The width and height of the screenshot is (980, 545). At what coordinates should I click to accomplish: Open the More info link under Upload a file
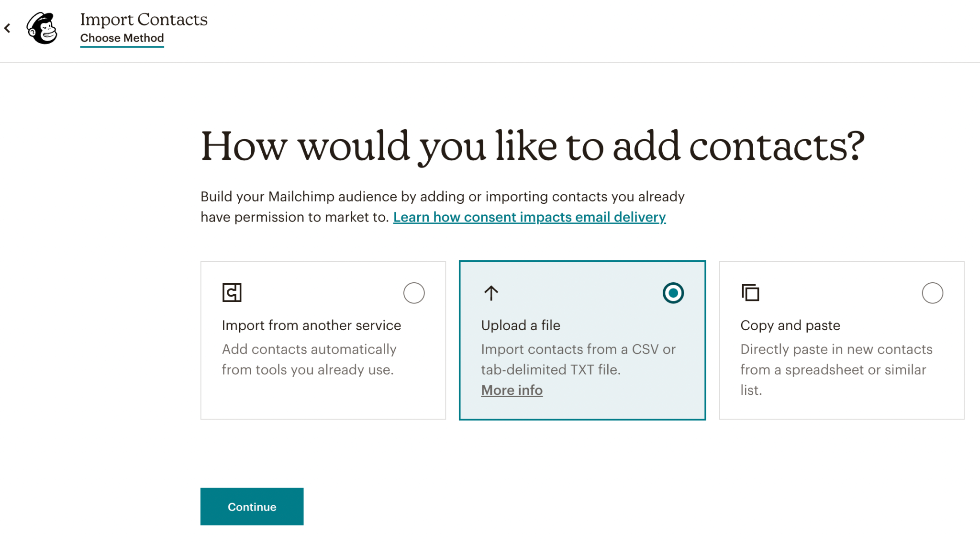coord(512,390)
